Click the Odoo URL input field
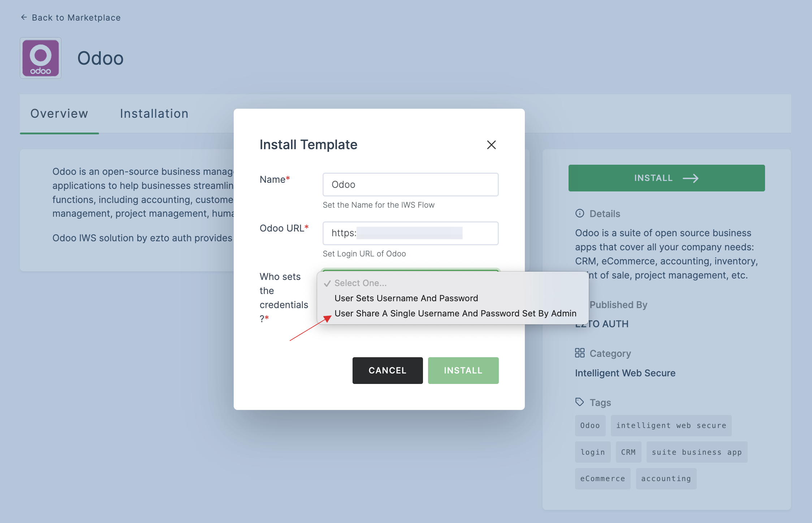The height and width of the screenshot is (523, 812). 411,232
